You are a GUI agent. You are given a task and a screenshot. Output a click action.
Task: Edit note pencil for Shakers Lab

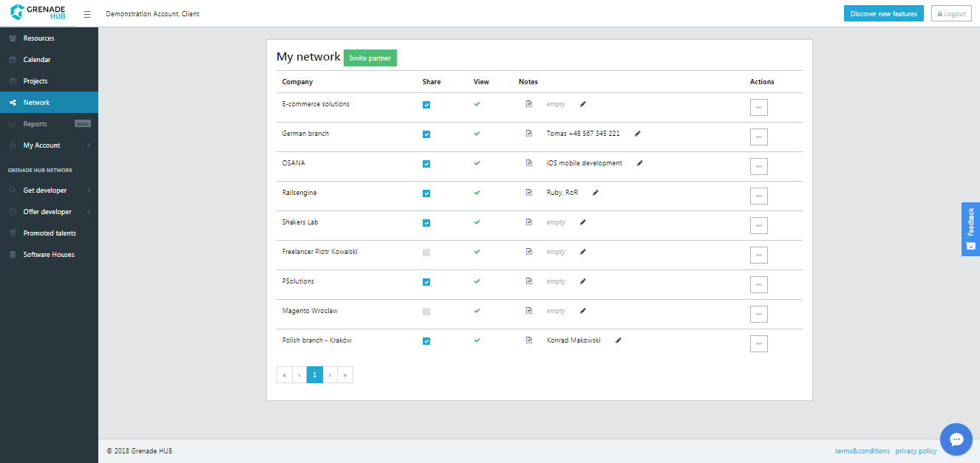[x=582, y=222]
